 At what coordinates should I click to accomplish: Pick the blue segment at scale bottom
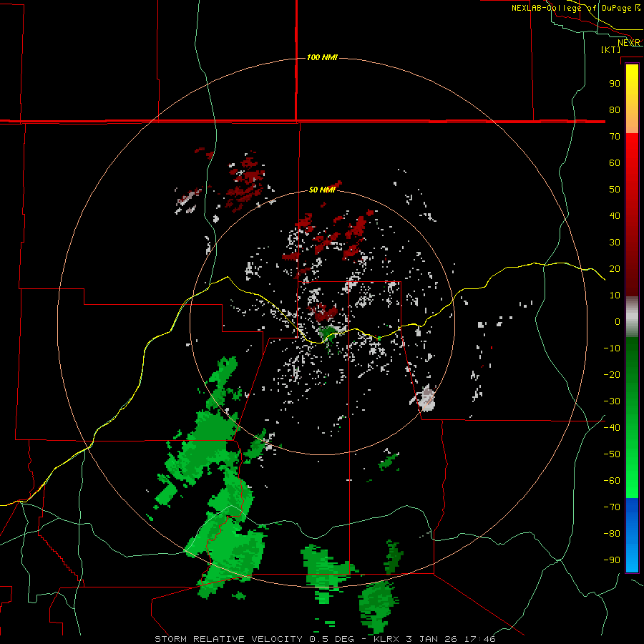coord(632,535)
